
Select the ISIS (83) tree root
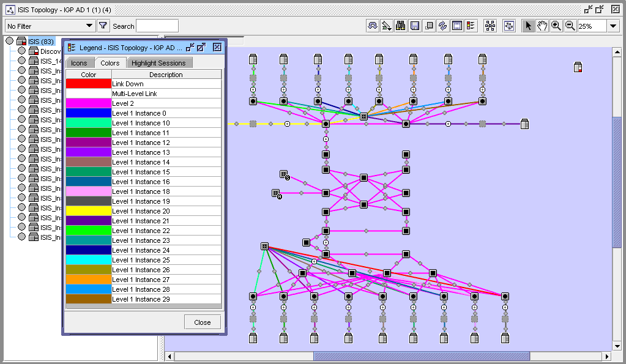click(x=41, y=42)
